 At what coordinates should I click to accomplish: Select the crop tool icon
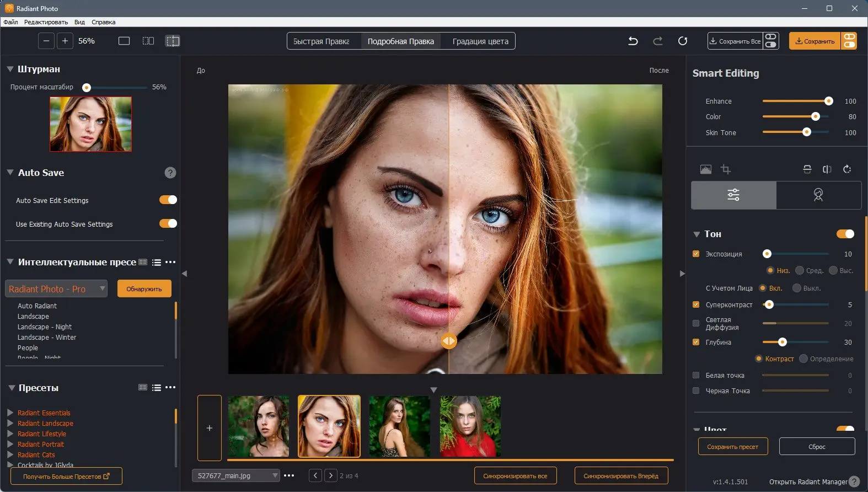pos(726,169)
